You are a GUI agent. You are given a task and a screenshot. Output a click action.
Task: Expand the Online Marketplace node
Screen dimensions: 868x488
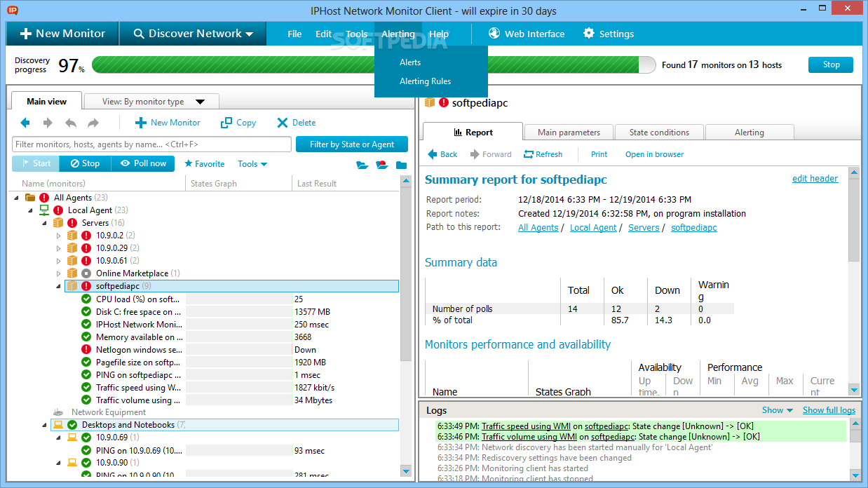(58, 273)
